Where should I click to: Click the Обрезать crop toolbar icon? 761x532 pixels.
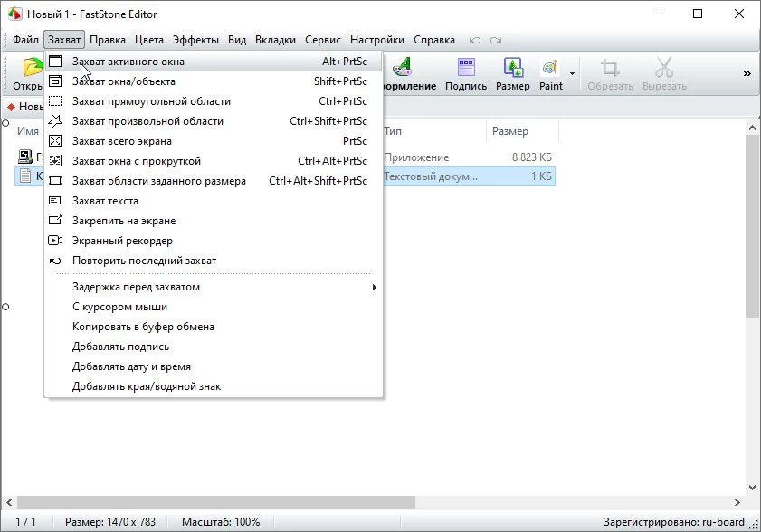(x=610, y=68)
